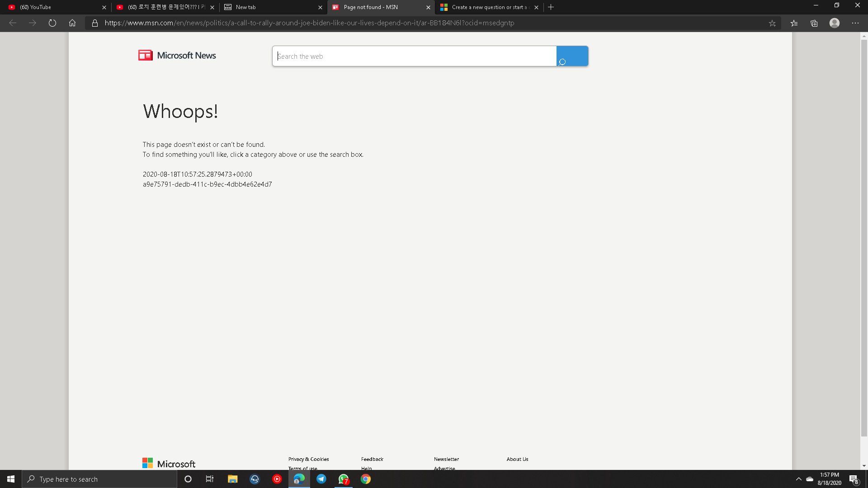Click inside Search the web field
868x488 pixels.
pyautogui.click(x=414, y=56)
